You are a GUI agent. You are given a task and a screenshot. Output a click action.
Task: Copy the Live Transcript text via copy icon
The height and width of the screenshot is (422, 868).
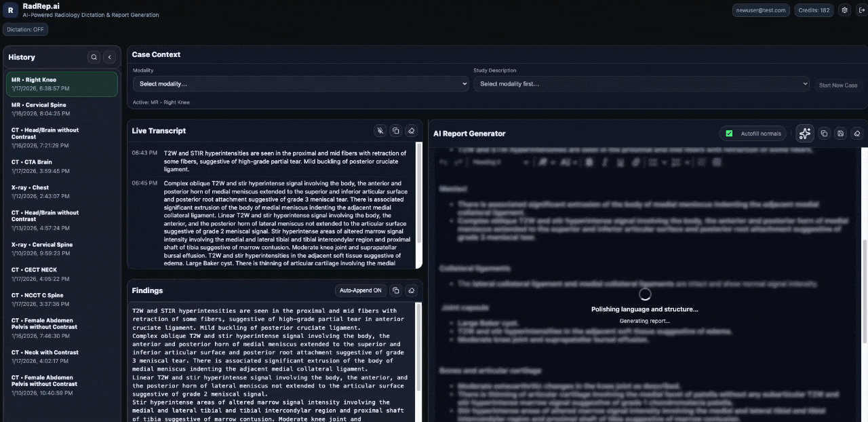[x=396, y=130]
